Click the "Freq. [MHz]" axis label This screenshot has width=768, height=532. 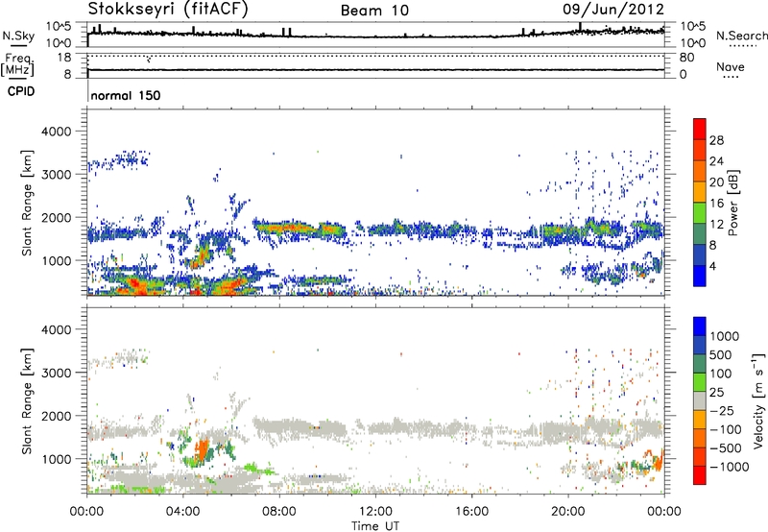[x=18, y=65]
